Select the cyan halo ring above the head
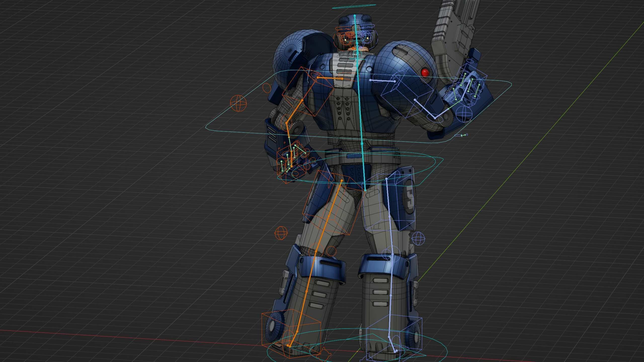The width and height of the screenshot is (644, 362). (x=354, y=6)
